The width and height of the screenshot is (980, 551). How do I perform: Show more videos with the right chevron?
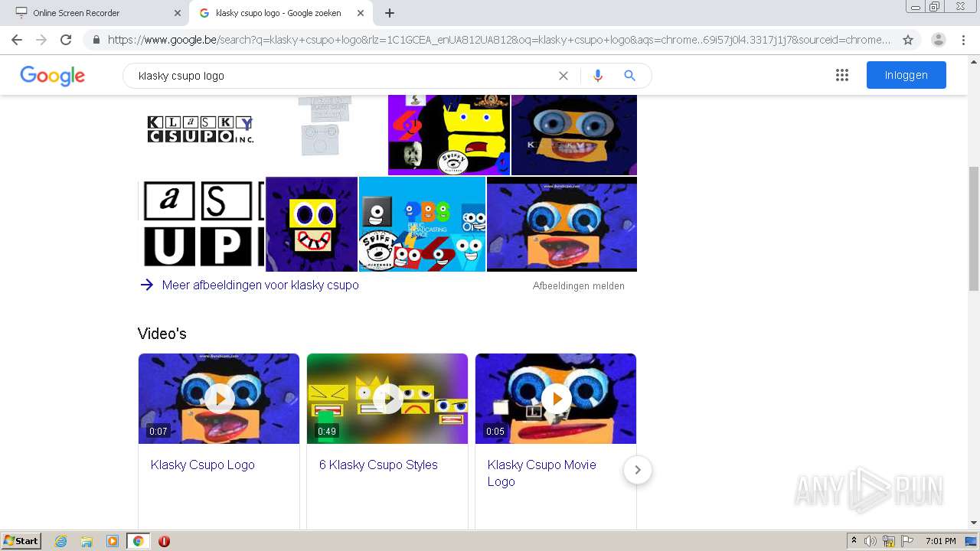click(x=638, y=470)
